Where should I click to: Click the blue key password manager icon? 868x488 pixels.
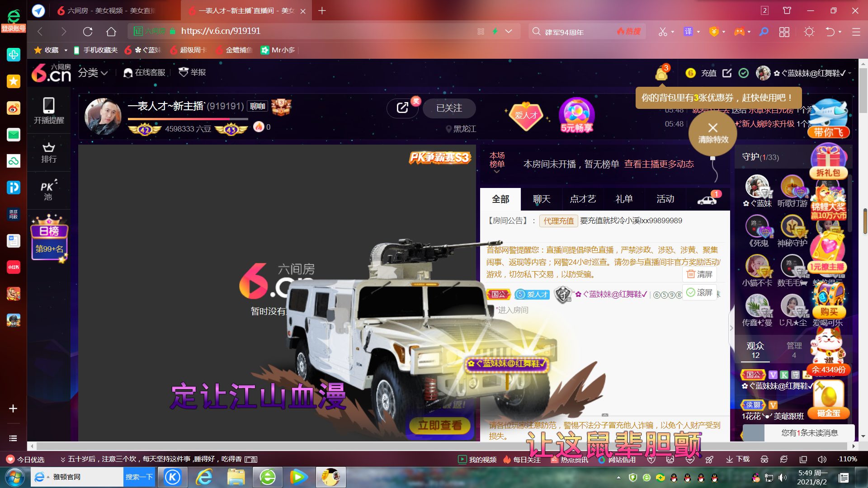coord(764,32)
